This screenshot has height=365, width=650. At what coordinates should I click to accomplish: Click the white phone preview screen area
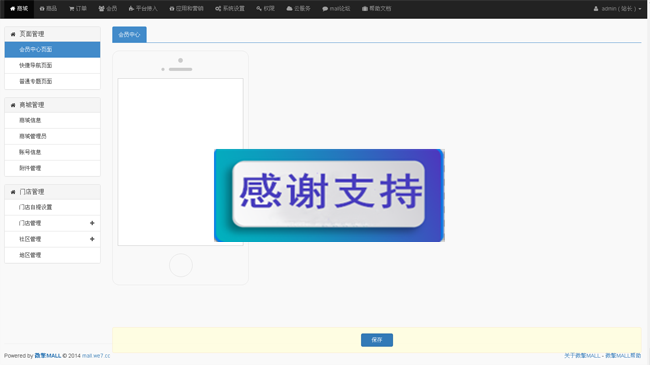[x=180, y=162]
